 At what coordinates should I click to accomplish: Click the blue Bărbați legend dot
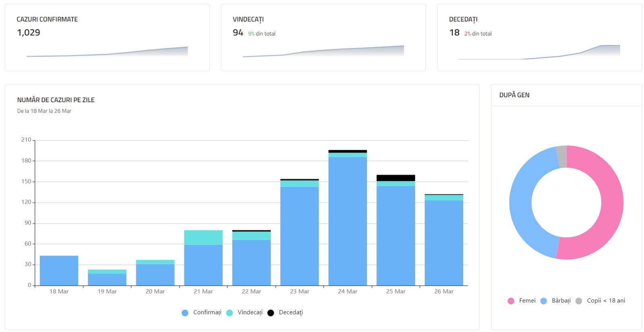(543, 301)
